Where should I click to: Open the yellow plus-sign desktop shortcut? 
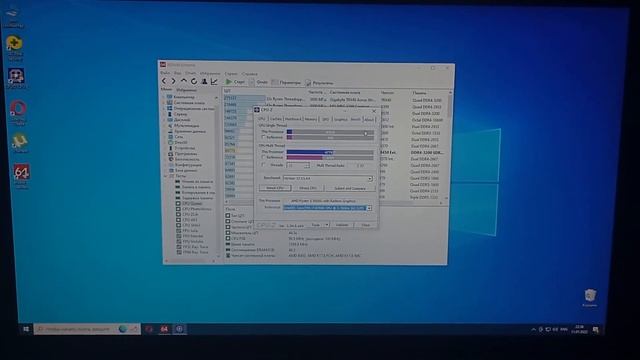point(14,47)
